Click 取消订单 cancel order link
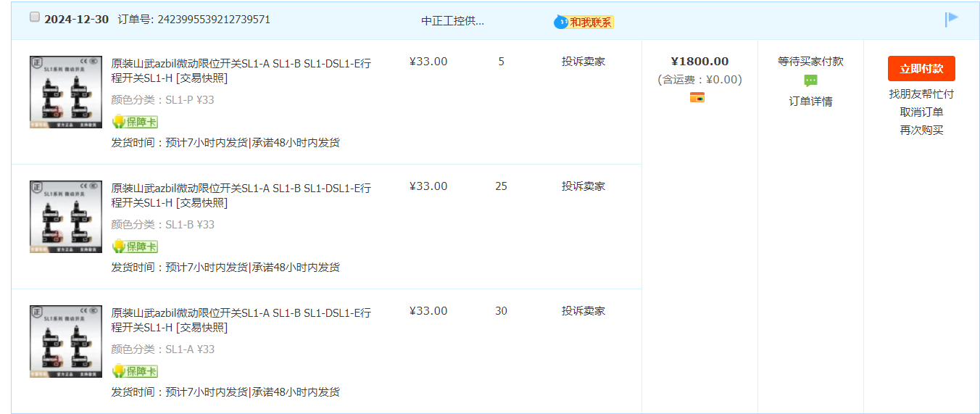Image resolution: width=980 pixels, height=414 pixels. [921, 112]
